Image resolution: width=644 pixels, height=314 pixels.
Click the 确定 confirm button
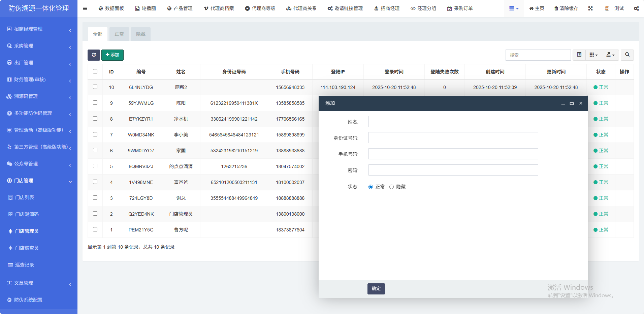tap(376, 289)
